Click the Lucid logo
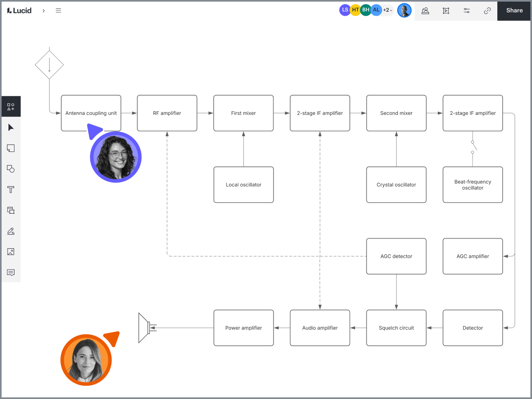Image resolution: width=532 pixels, height=399 pixels. click(x=19, y=10)
